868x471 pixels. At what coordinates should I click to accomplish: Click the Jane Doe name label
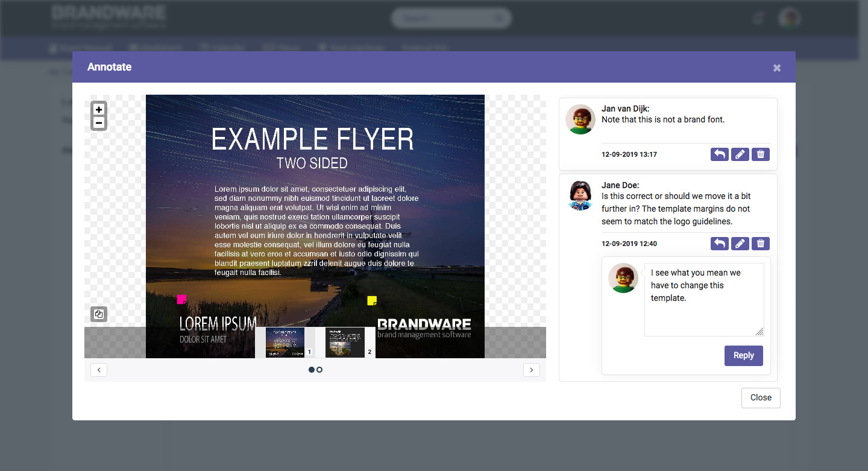(620, 186)
